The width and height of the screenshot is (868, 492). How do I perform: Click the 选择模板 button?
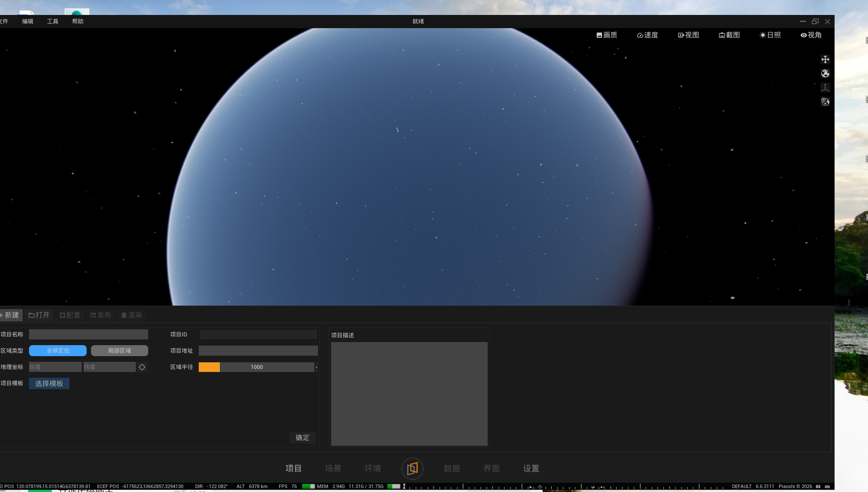(x=49, y=384)
